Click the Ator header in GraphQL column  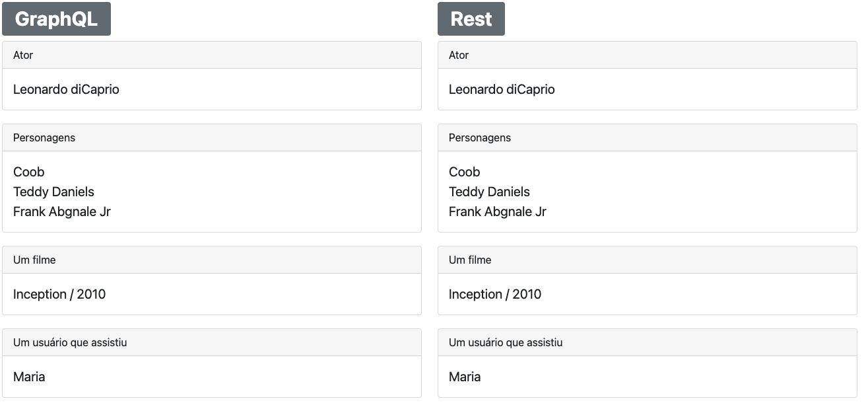tap(23, 56)
